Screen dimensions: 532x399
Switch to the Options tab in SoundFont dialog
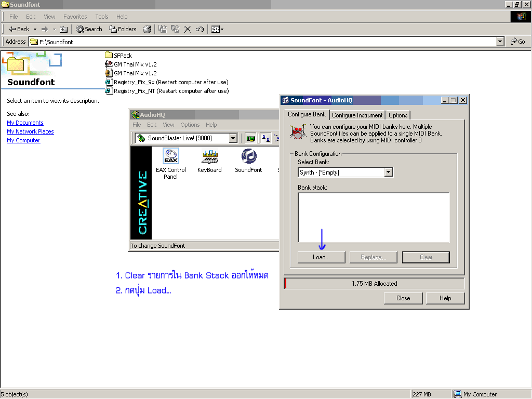point(398,115)
